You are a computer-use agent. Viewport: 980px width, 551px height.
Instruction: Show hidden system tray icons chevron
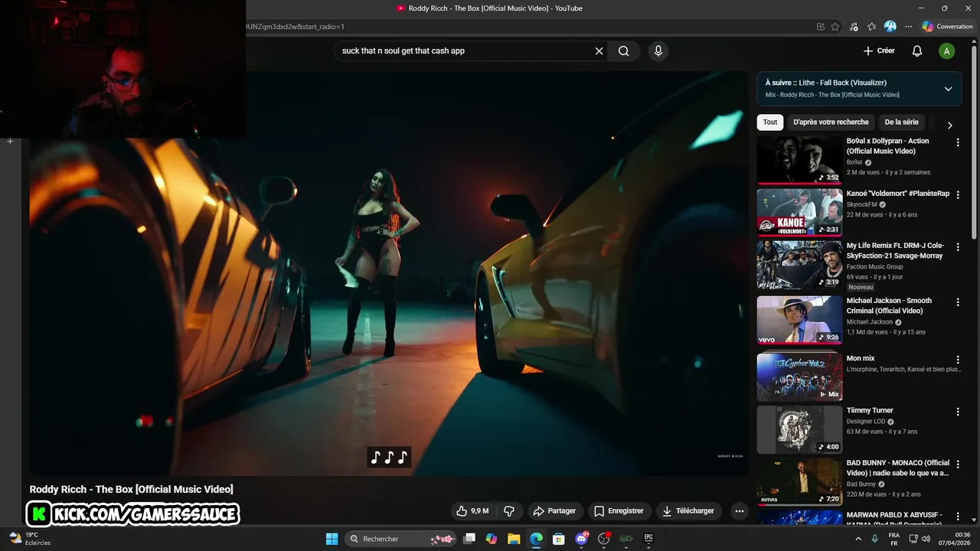click(859, 539)
